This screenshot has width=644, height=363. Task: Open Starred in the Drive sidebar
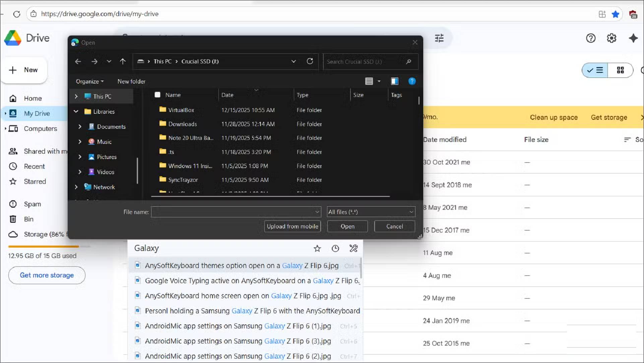35,182
